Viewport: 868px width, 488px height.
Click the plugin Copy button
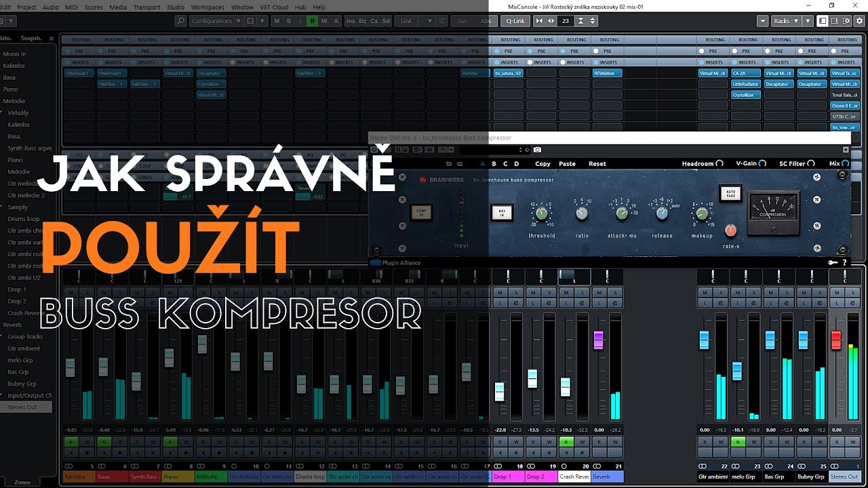pos(542,163)
